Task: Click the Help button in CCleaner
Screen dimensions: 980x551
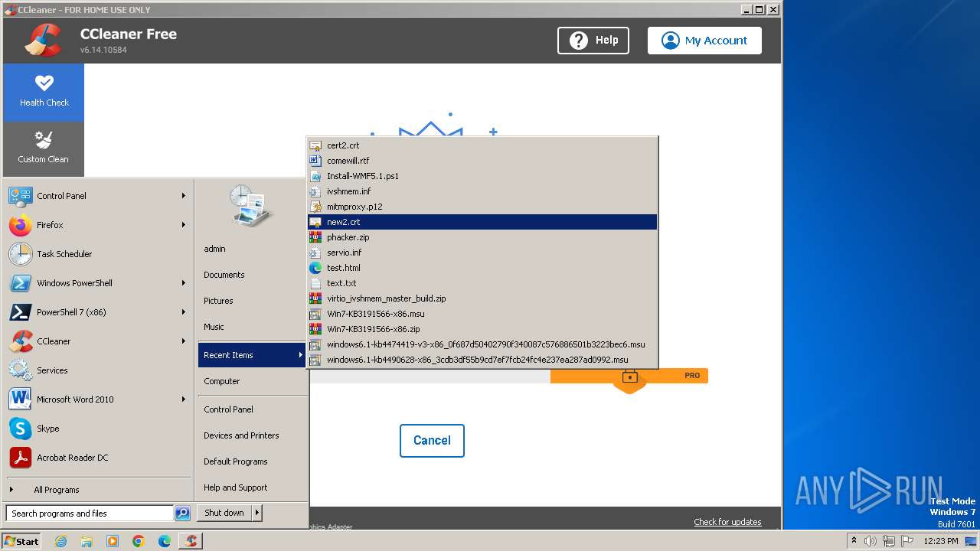Action: coord(593,41)
